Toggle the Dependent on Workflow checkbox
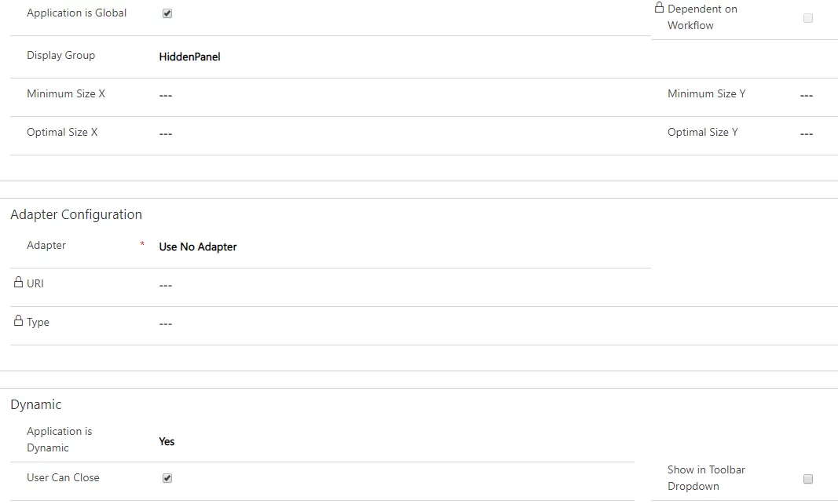This screenshot has width=838, height=504. [x=808, y=18]
